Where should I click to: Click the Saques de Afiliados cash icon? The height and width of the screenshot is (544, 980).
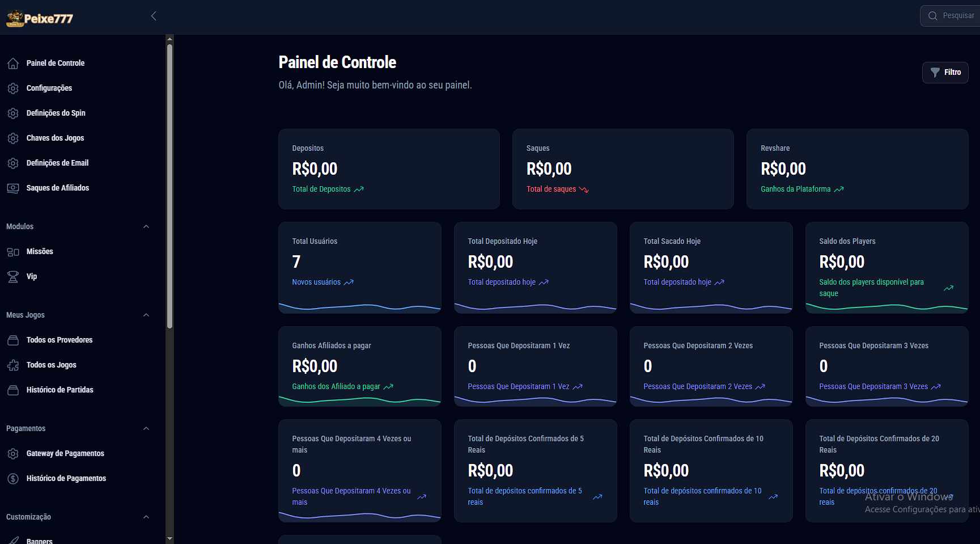coord(13,188)
